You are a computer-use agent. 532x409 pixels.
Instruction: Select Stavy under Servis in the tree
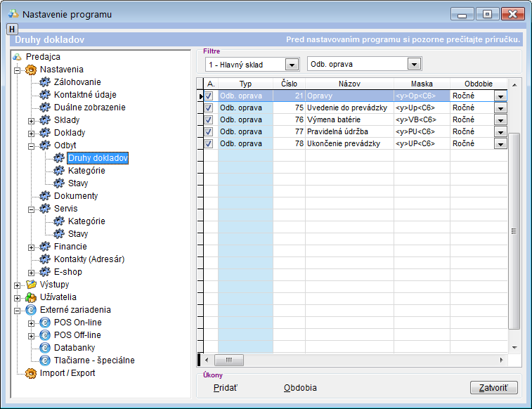pos(77,234)
